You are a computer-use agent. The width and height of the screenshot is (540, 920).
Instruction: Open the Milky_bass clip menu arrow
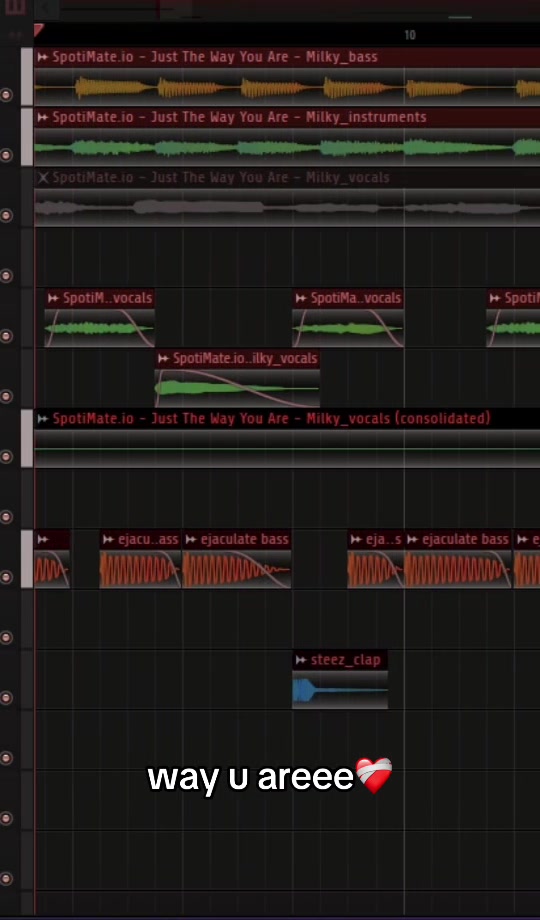tap(42, 57)
